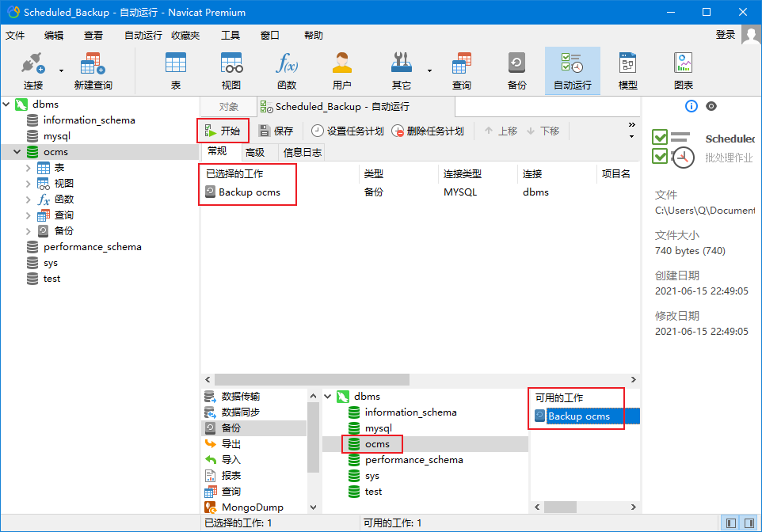
Task: Open the dropdown arrow next to 其它
Action: tap(429, 70)
